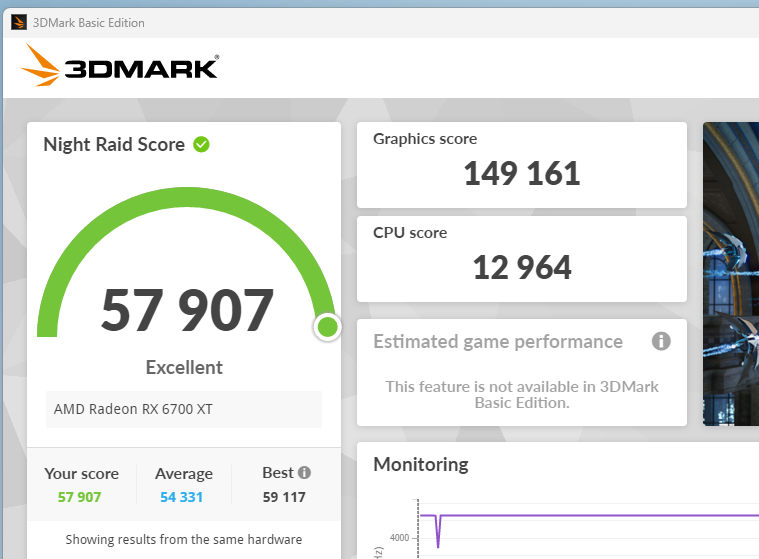Click the AMD Radeon RX 6700 XT field
Screen dimensions: 759x559
(184, 409)
